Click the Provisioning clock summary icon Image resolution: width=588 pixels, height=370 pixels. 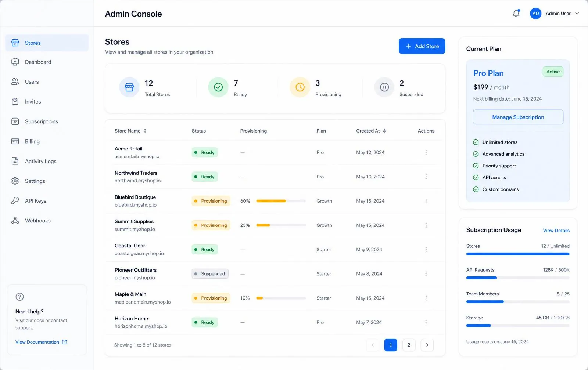point(300,87)
